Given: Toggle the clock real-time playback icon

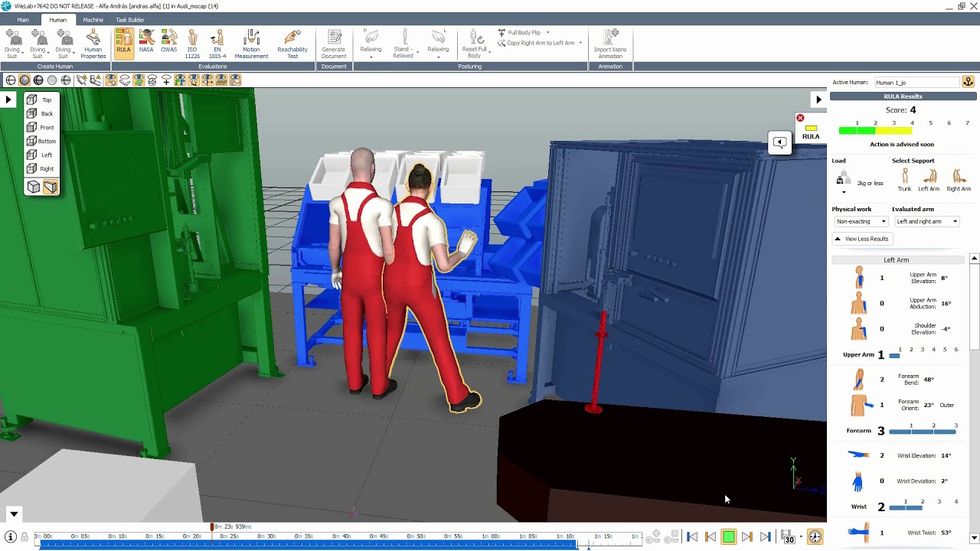Looking at the screenshot, I should point(815,537).
